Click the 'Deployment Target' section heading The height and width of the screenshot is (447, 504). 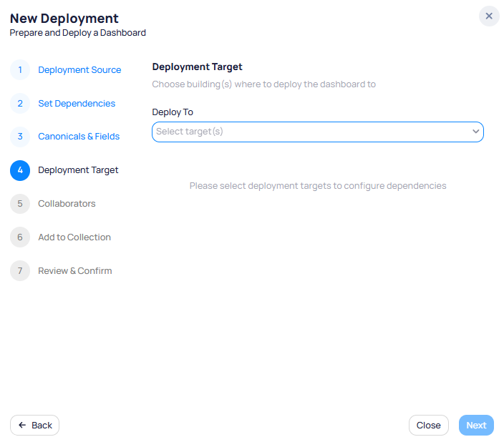pos(197,67)
